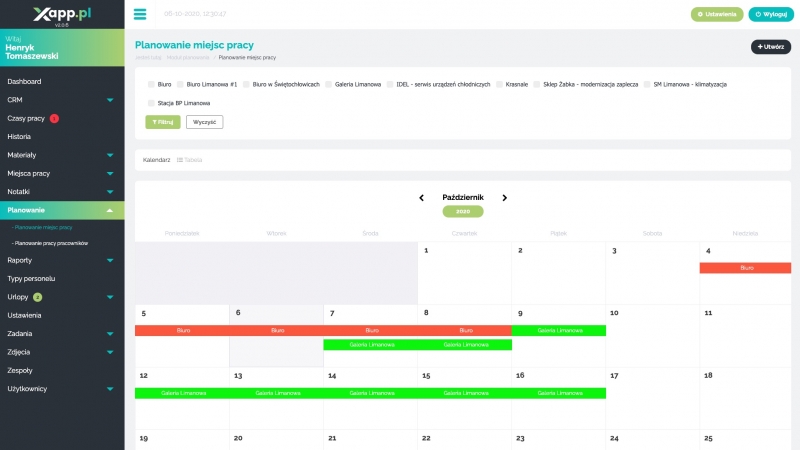800x450 pixels.
Task: Expand the Urlopy section
Action: (x=62, y=297)
